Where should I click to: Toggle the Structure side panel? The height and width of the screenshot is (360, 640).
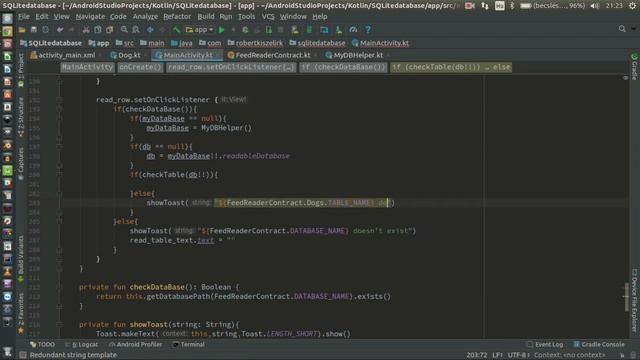click(21, 117)
